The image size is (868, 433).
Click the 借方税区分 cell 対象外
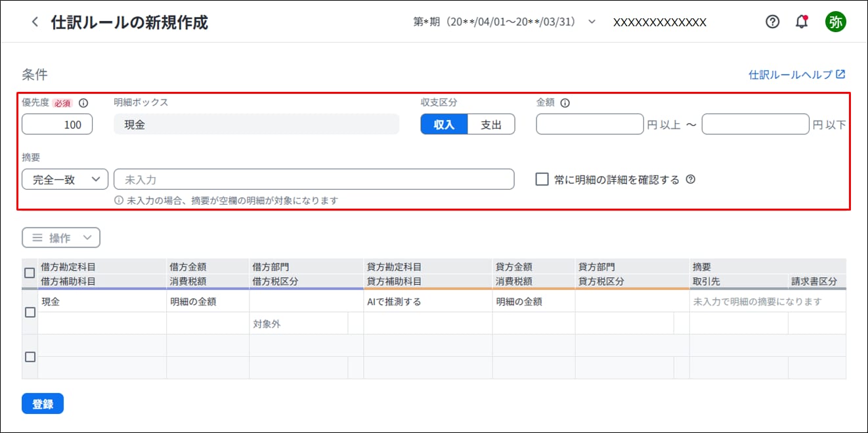point(298,323)
